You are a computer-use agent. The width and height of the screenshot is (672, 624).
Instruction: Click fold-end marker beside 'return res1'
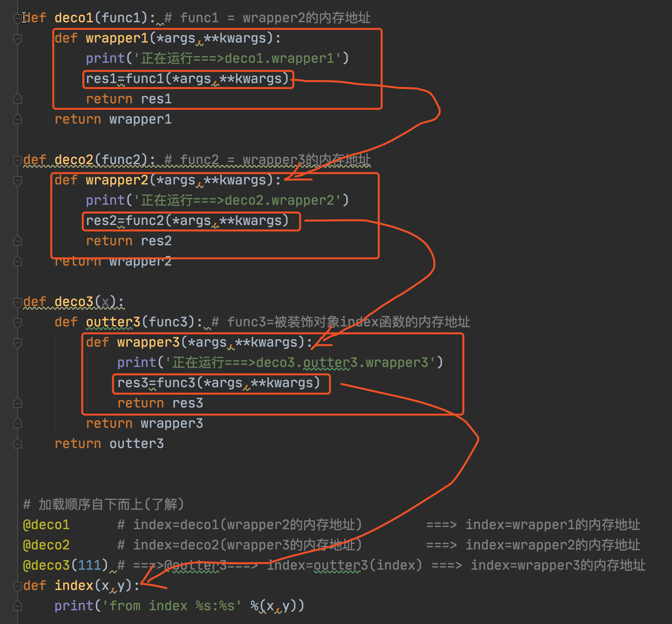click(x=18, y=99)
